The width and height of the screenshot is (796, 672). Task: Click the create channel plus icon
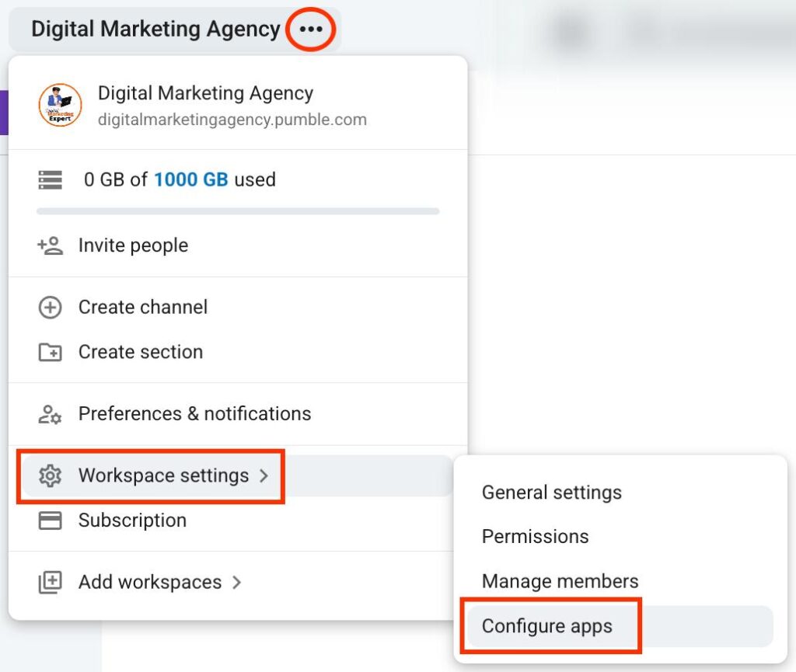[51, 308]
